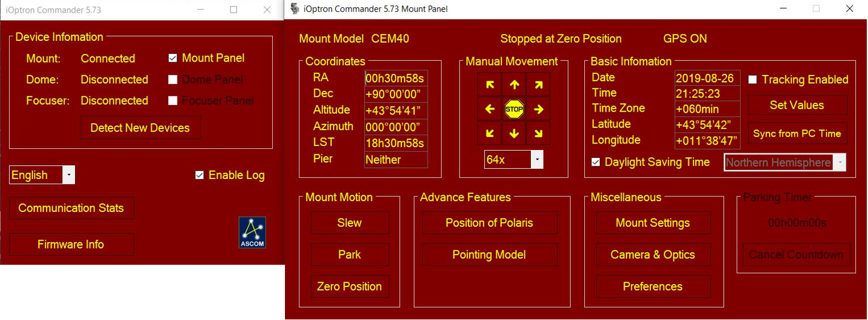
Task: Uncheck the Mount Panel checkbox
Action: point(173,58)
